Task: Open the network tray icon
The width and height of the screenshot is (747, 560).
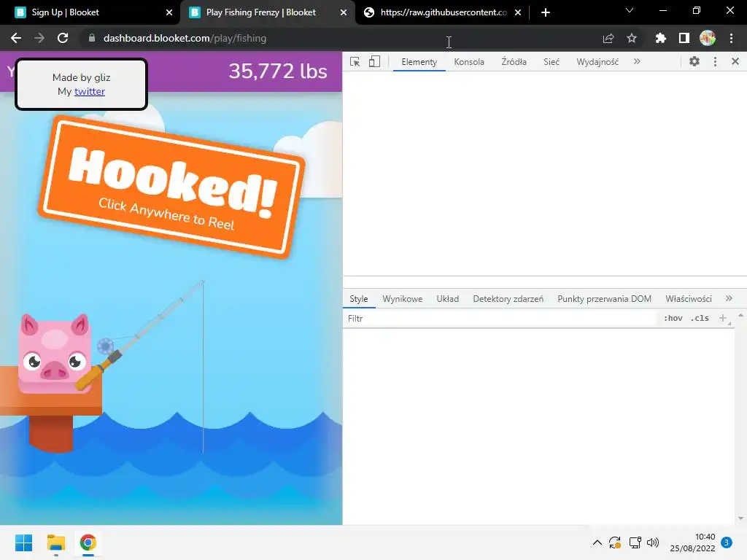Action: (x=635, y=542)
